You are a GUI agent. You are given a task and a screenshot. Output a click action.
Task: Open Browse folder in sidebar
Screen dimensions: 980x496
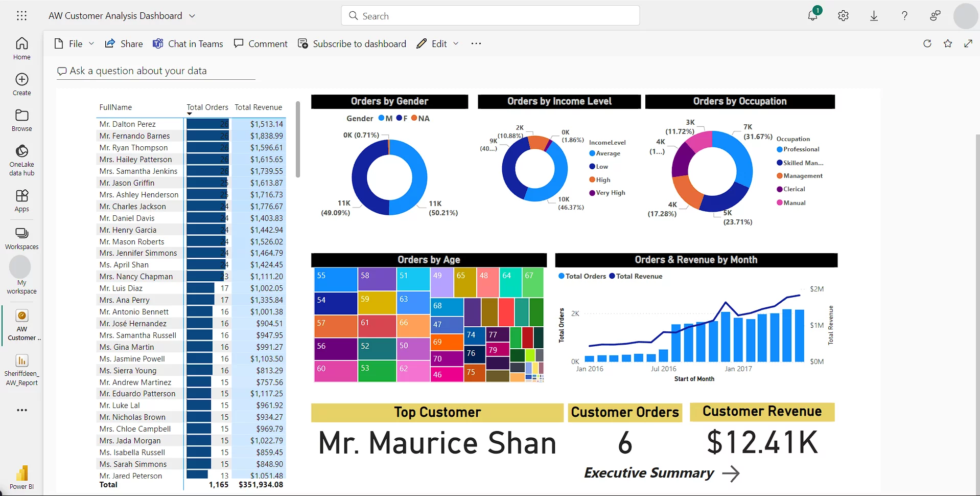click(21, 120)
